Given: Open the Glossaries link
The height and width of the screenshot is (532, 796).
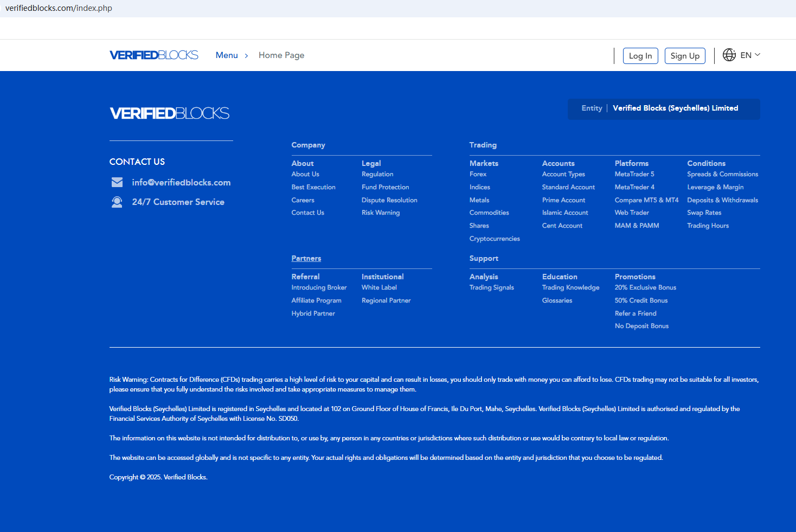Looking at the screenshot, I should [x=557, y=300].
